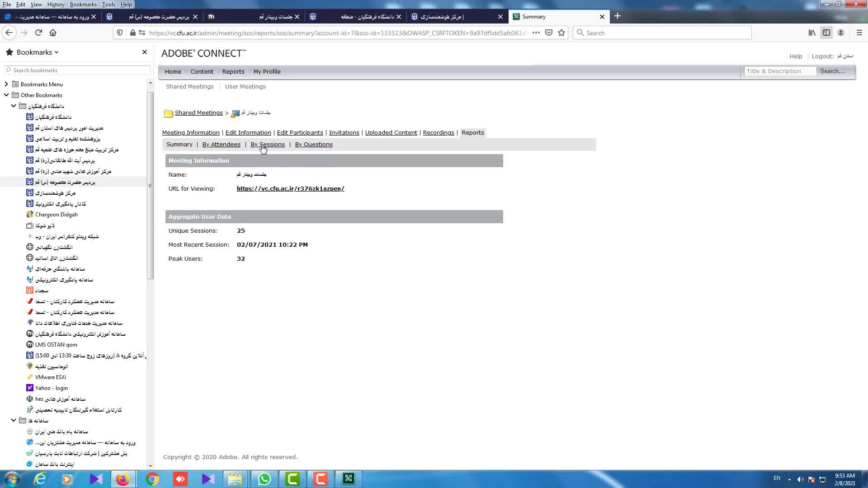This screenshot has height=488, width=868.
Task: Close the Bookmarks sidebar
Action: [x=144, y=52]
